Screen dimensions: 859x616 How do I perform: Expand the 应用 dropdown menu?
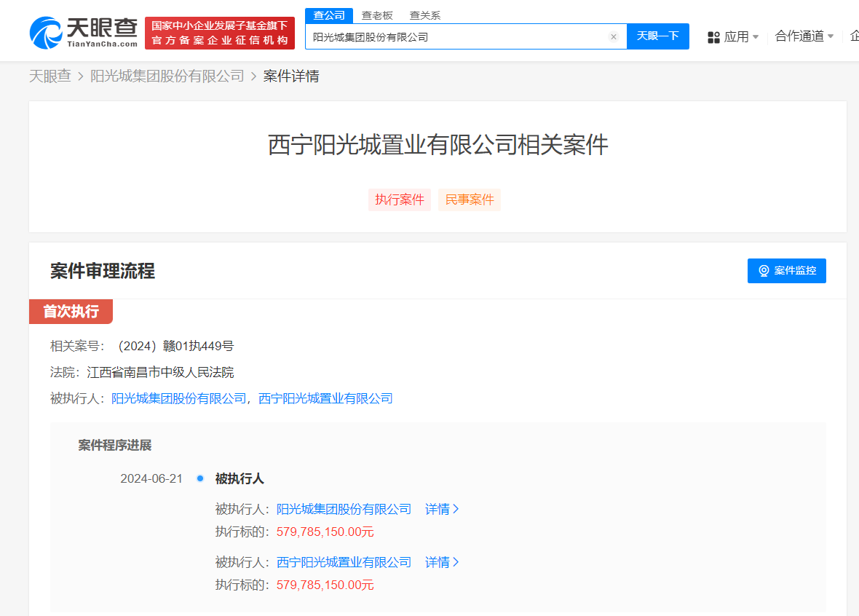coord(739,36)
